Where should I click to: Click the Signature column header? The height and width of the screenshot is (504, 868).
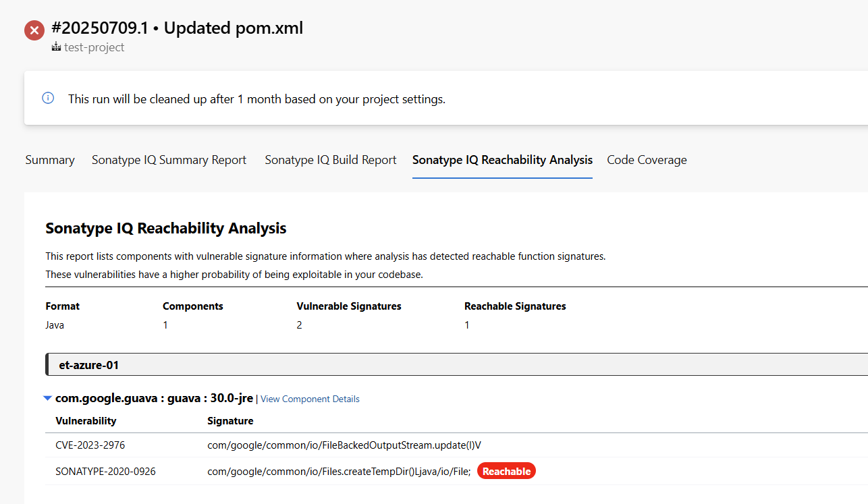click(230, 420)
